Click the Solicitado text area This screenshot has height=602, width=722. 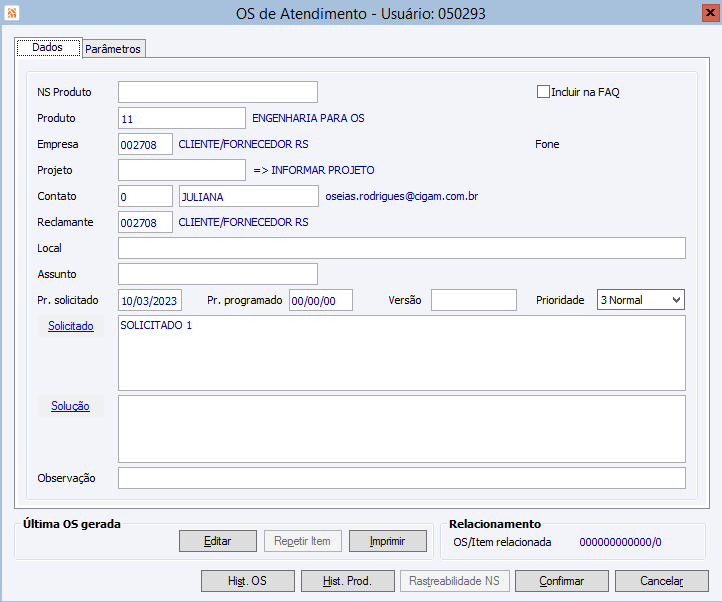[x=402, y=353]
